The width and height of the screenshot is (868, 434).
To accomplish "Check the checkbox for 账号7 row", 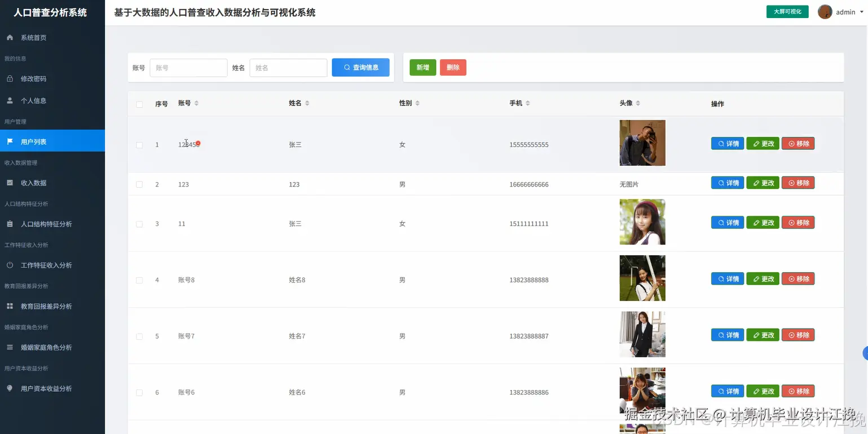I will [139, 336].
